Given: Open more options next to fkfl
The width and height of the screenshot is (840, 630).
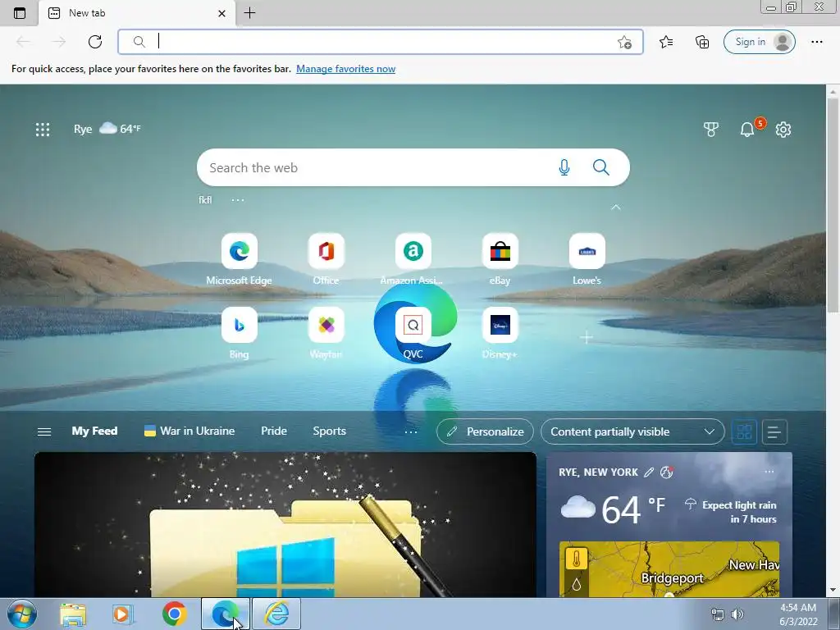Looking at the screenshot, I should pos(238,200).
